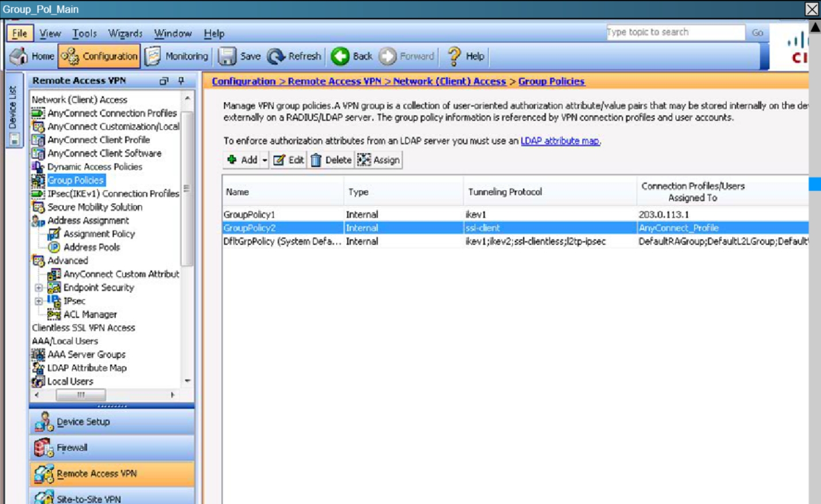Select Address Pools in tree
Screen dimensions: 821x504
coord(91,247)
